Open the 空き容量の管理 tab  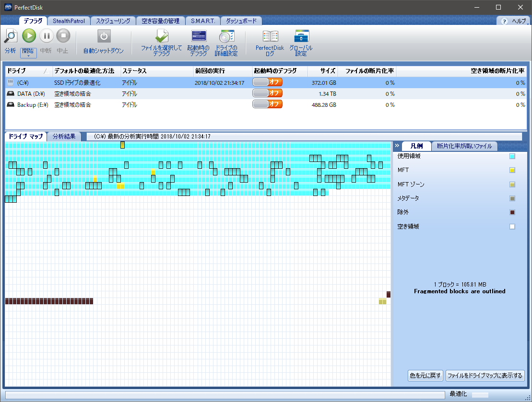tap(161, 21)
